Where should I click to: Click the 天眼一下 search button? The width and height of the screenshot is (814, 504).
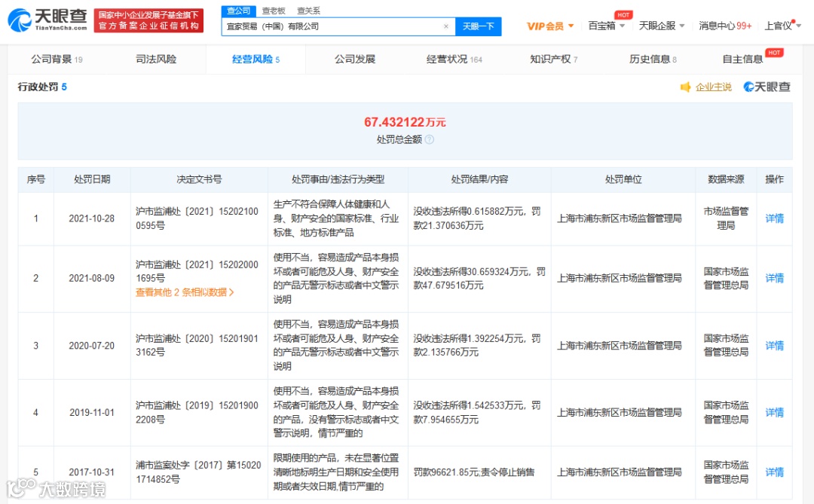click(478, 26)
